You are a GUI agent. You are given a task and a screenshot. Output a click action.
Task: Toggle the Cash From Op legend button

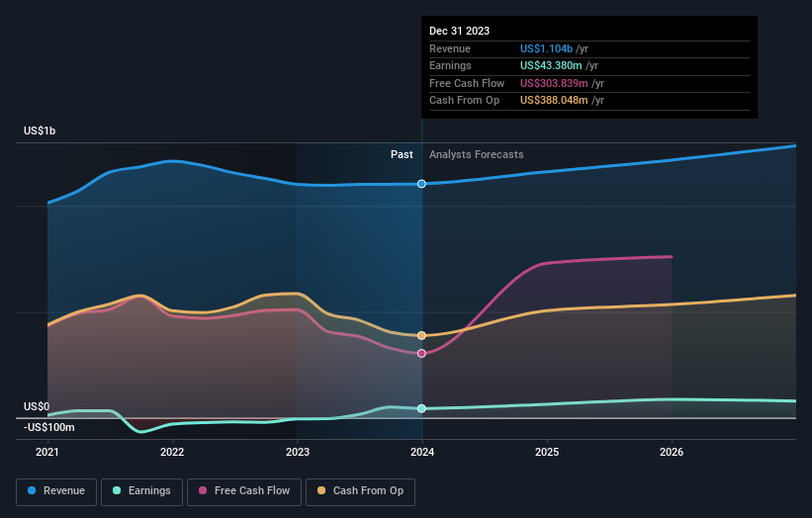(360, 491)
